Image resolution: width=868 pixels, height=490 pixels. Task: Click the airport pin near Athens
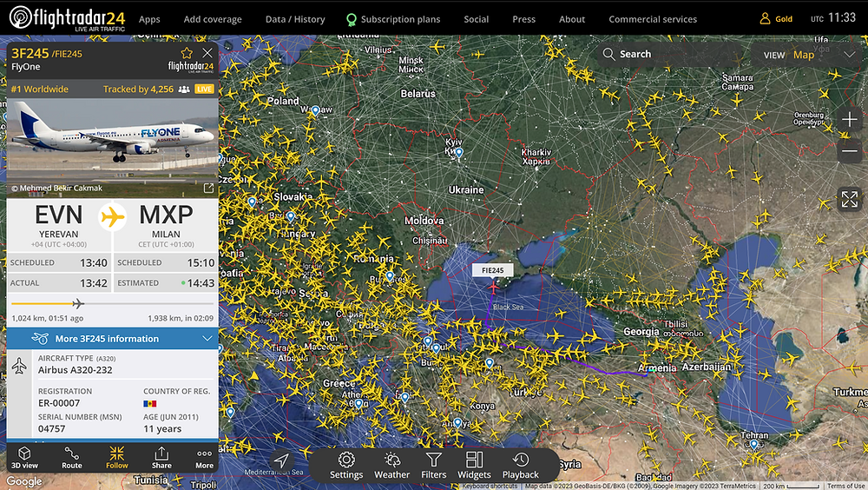[358, 404]
